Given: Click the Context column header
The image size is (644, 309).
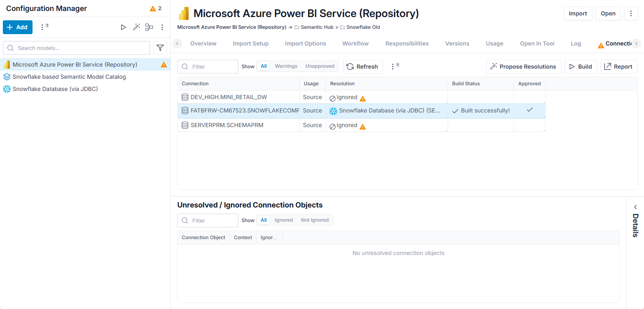Looking at the screenshot, I should [x=243, y=238].
